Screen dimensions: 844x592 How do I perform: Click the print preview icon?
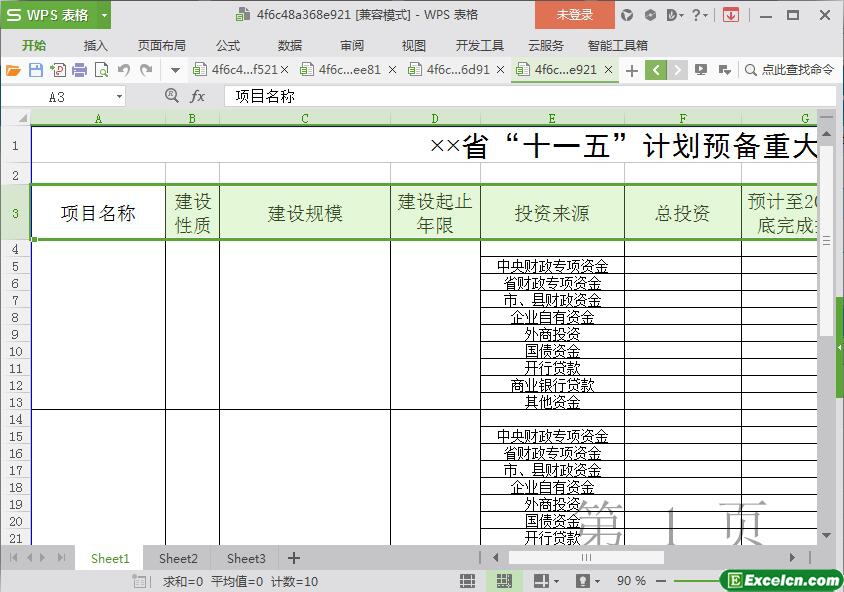pos(100,70)
